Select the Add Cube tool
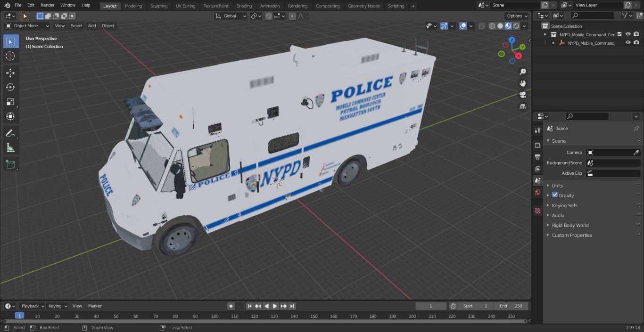 pos(10,164)
